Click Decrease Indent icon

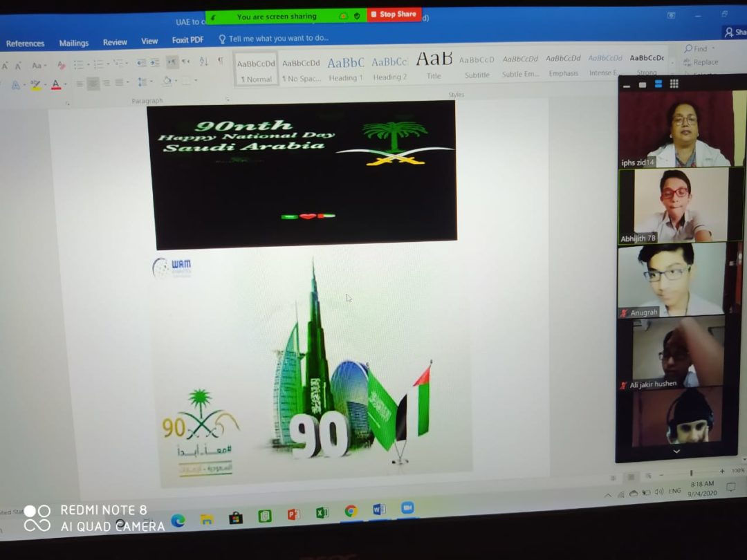(x=142, y=63)
